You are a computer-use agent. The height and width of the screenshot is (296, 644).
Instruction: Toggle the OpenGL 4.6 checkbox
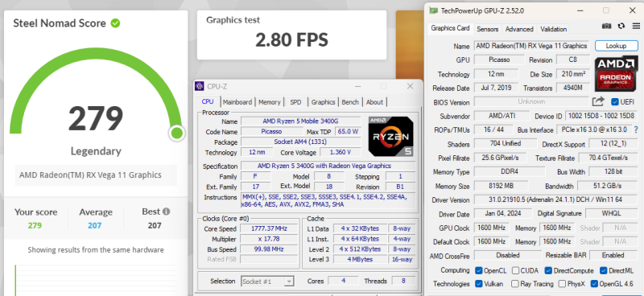(x=594, y=284)
